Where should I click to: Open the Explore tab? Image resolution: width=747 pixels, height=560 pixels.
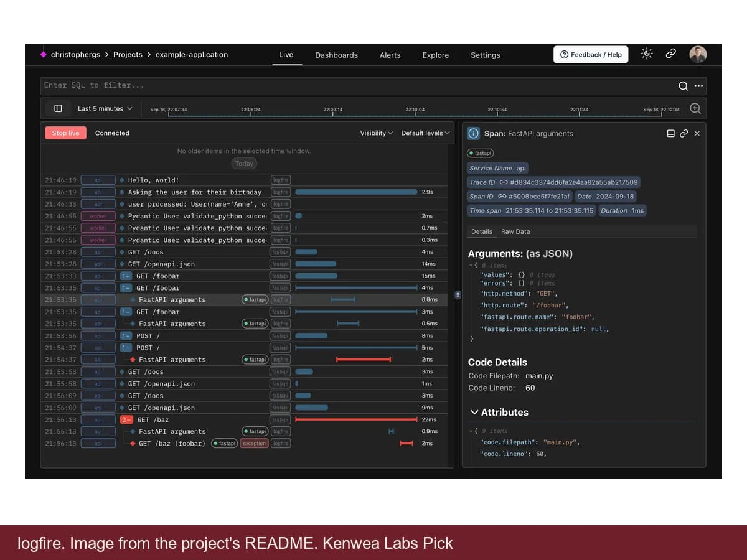(x=436, y=55)
